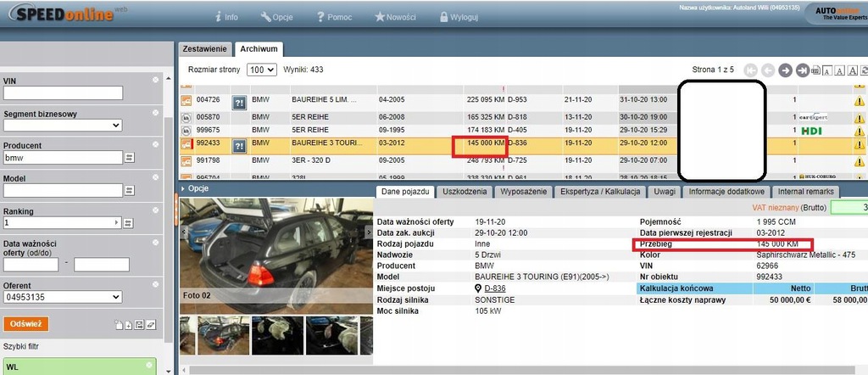Screen dimensions: 868x375
Task: Open the Zestawienie tab
Action: [204, 50]
